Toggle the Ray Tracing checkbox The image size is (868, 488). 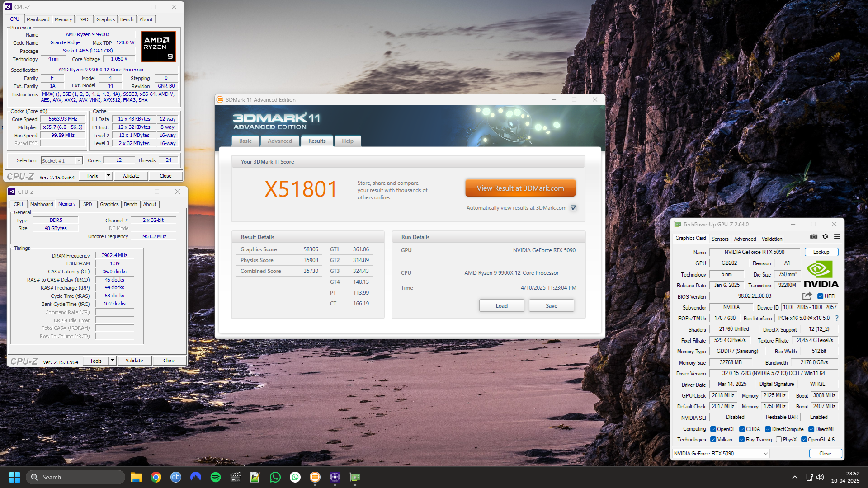(741, 440)
